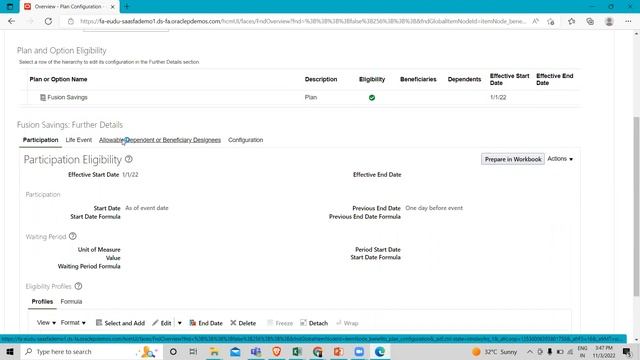Click the address bar URL

tap(303, 21)
